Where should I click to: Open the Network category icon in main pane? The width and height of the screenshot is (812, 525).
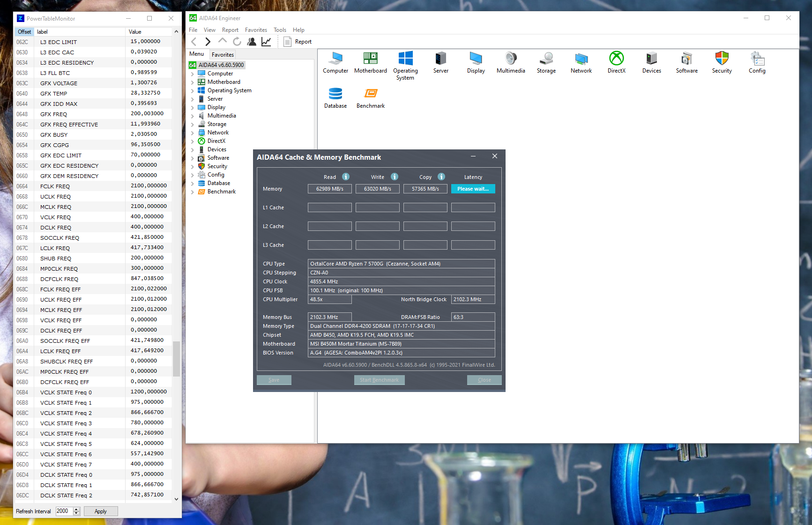coord(581,62)
